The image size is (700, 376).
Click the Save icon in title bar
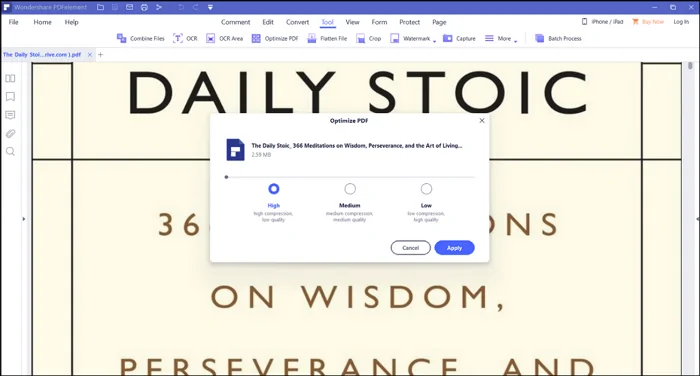coord(115,7)
